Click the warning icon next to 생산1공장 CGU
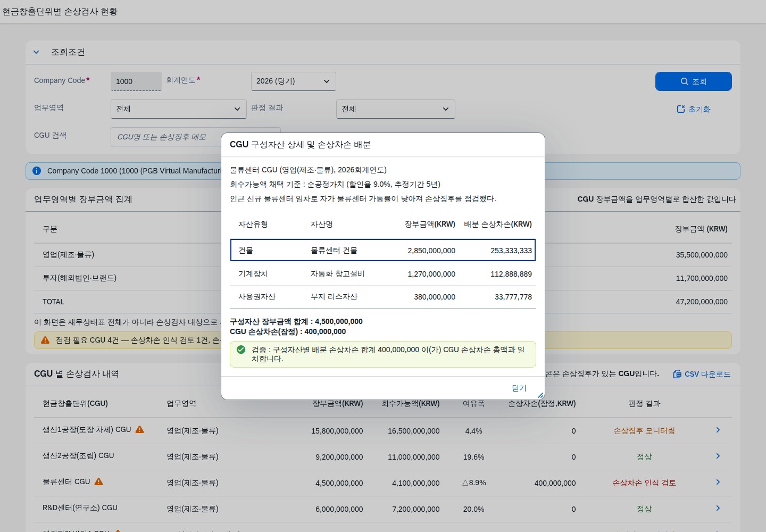This screenshot has width=766, height=532. pyautogui.click(x=139, y=429)
